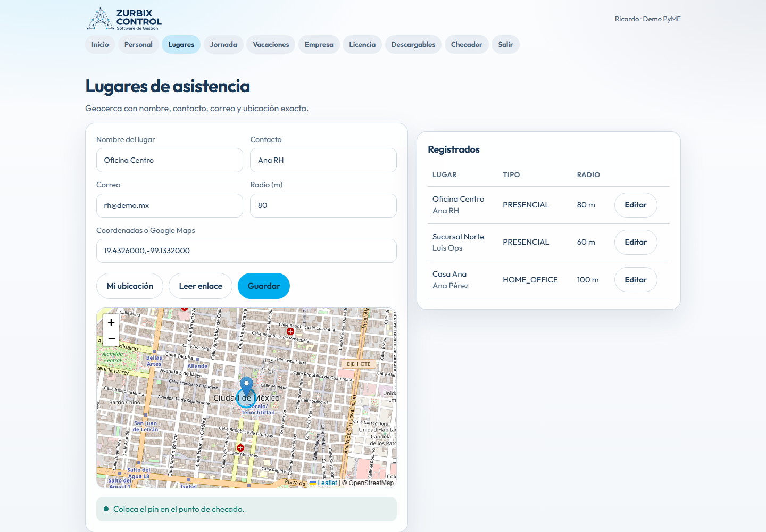The image size is (766, 532).
Task: Focus the Radio (m) field
Action: [x=323, y=205]
